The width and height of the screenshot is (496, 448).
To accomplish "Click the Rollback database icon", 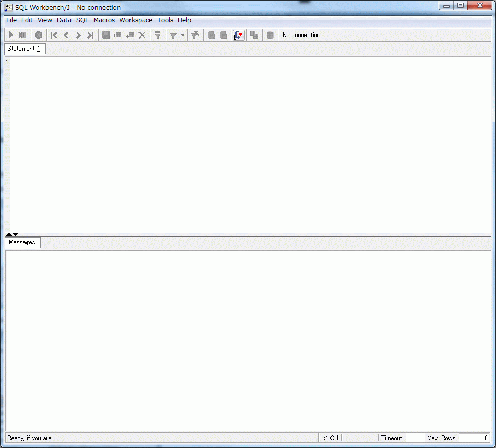I will coord(223,35).
